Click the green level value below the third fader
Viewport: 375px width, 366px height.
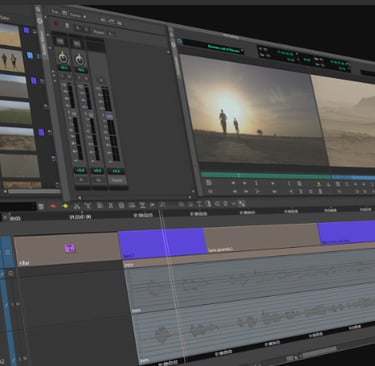click(116, 171)
